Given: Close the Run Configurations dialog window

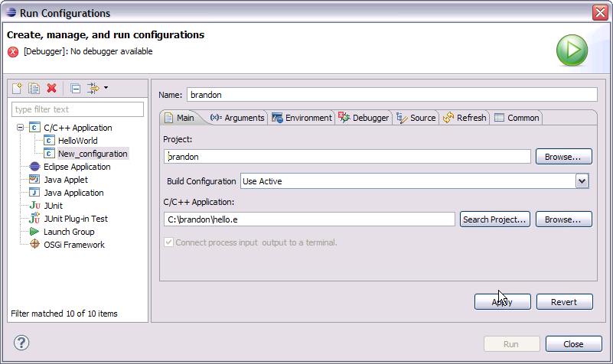Looking at the screenshot, I should pyautogui.click(x=600, y=12).
